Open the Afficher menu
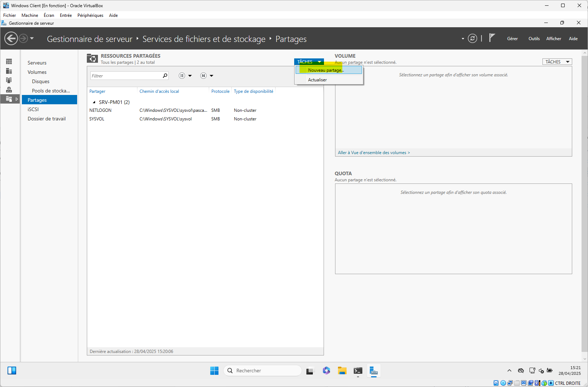 (554, 39)
